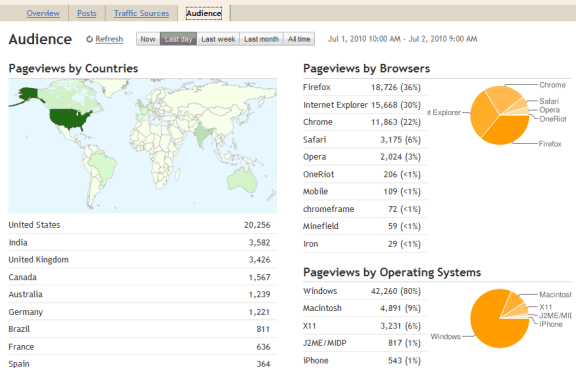
Task: Select the Now time range button
Action: tap(148, 39)
